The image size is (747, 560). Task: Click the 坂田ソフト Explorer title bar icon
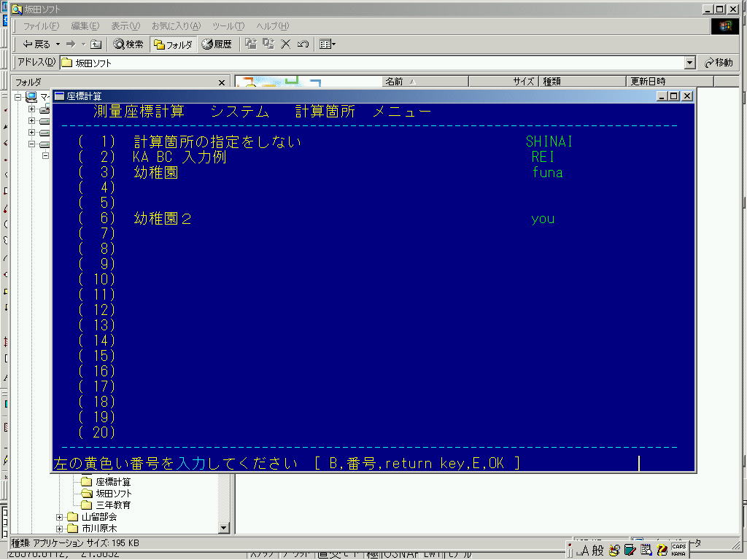pyautogui.click(x=17, y=9)
